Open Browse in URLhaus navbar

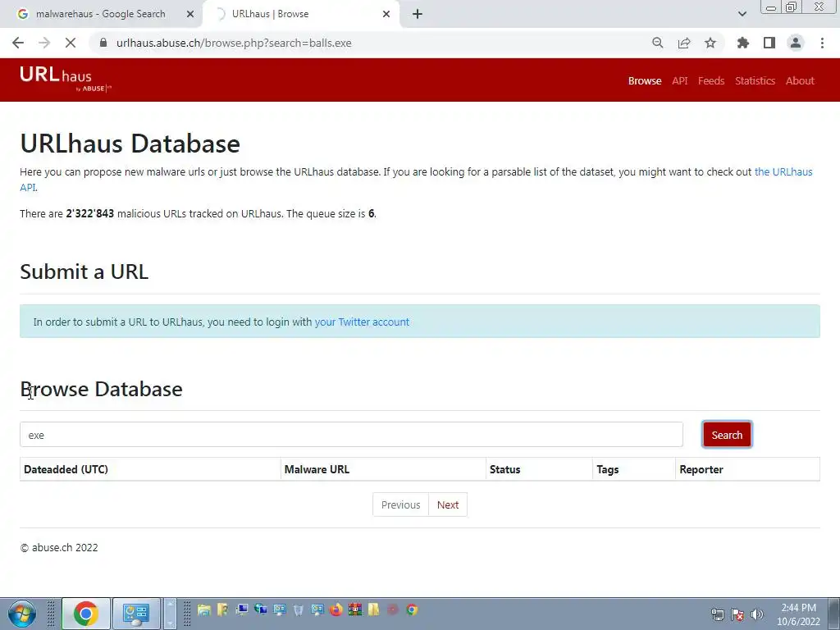[x=645, y=81]
